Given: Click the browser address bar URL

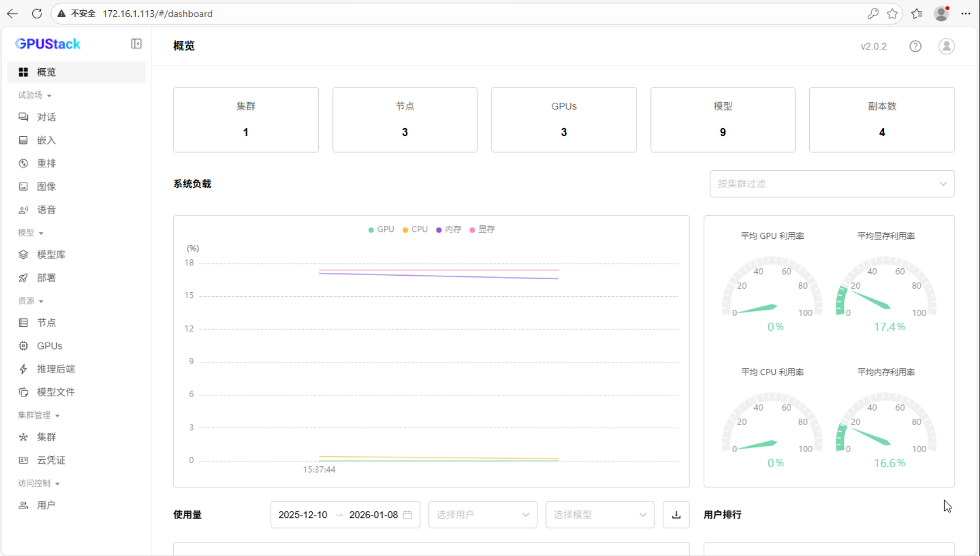Looking at the screenshot, I should tap(158, 14).
